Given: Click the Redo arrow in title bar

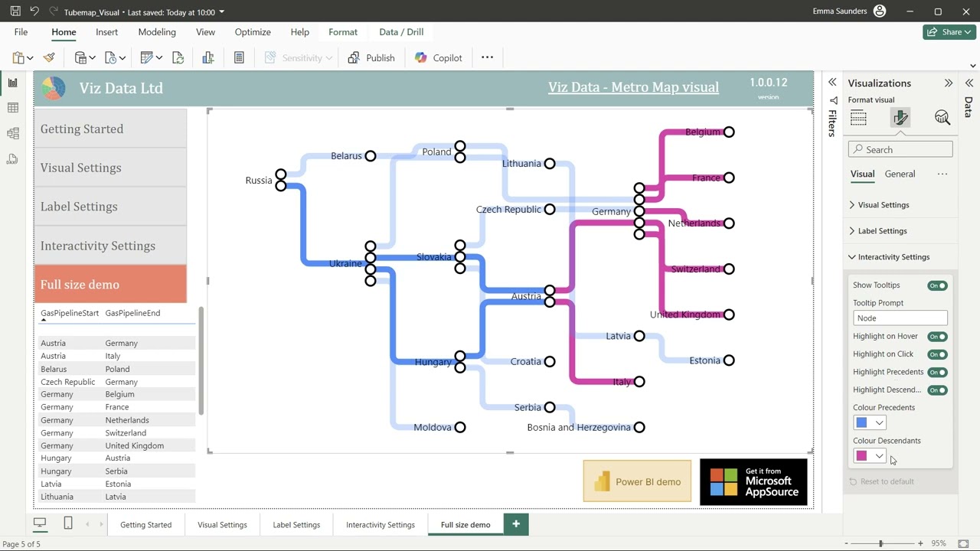Looking at the screenshot, I should (53, 11).
